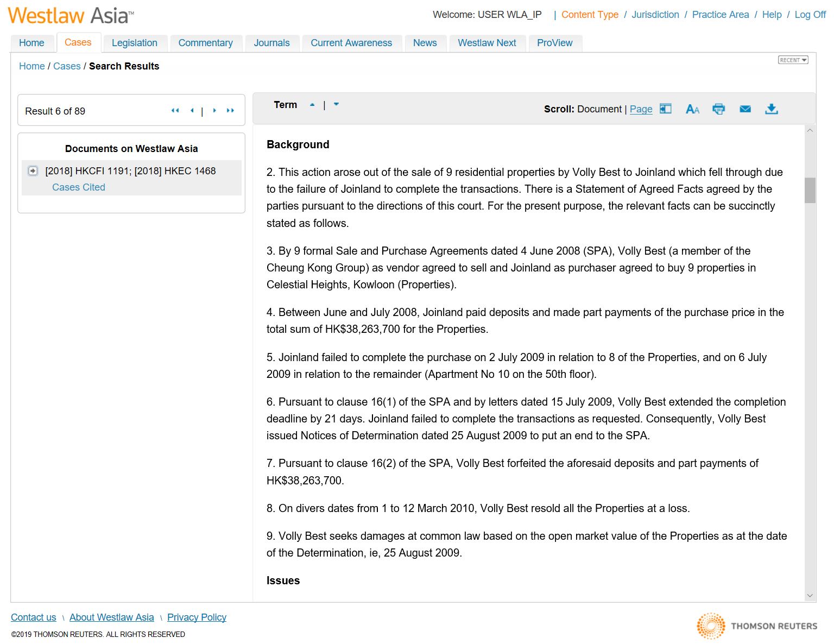Click the Result 6 of 89 label

point(55,111)
